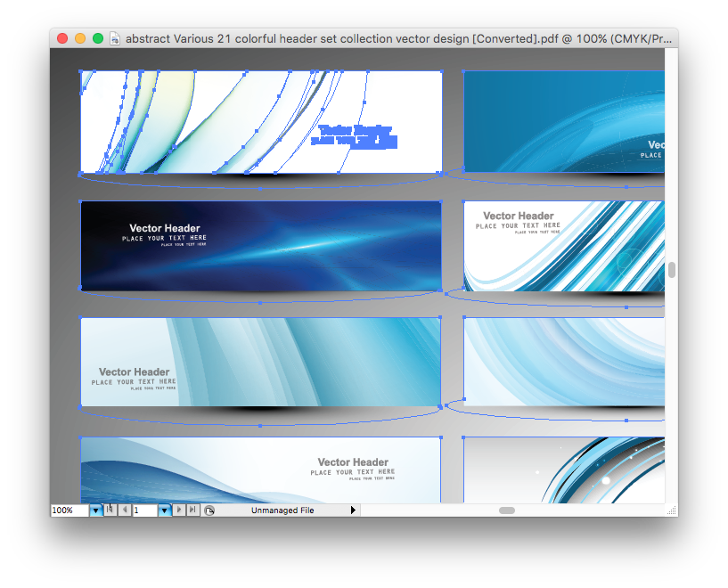The height and width of the screenshot is (588, 728).
Task: Select the teal curved Vector Header banner
Action: pos(261,362)
